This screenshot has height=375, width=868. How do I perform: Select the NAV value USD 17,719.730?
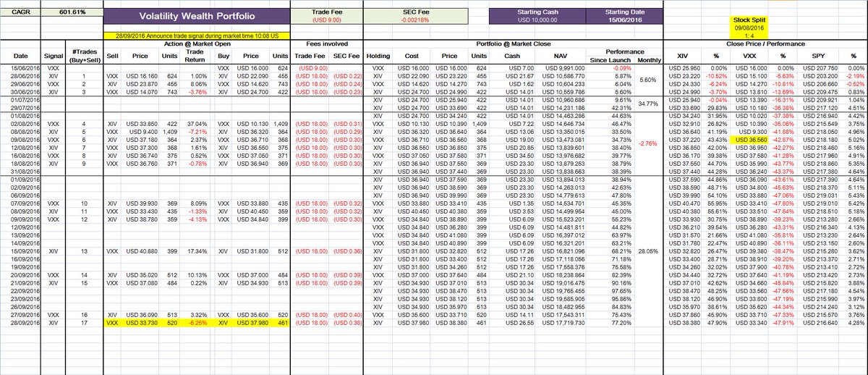point(561,324)
